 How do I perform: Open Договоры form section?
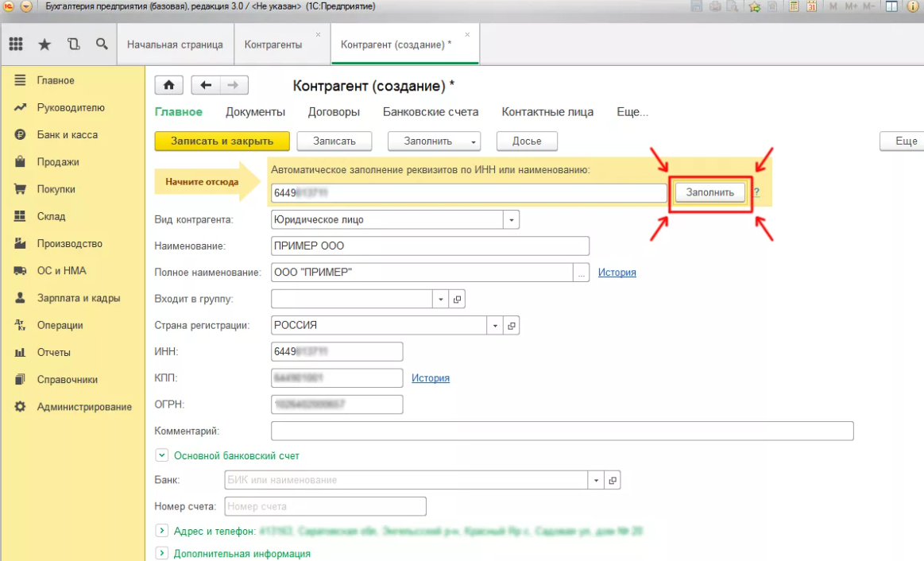tap(334, 112)
